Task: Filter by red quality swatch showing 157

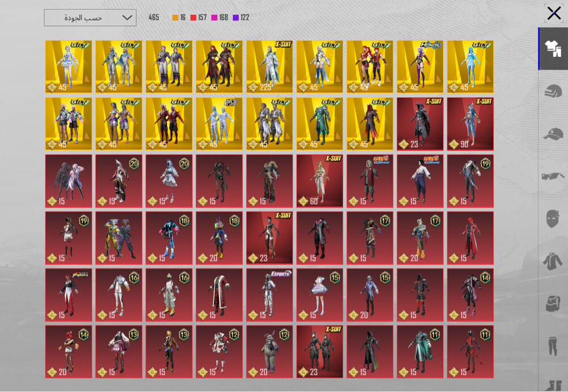Action: [x=198, y=18]
